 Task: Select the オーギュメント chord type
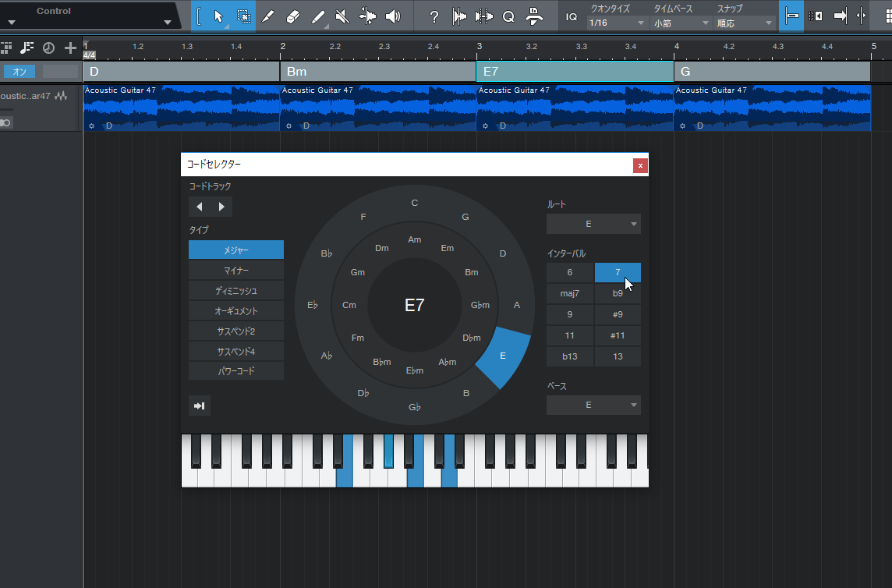point(236,311)
